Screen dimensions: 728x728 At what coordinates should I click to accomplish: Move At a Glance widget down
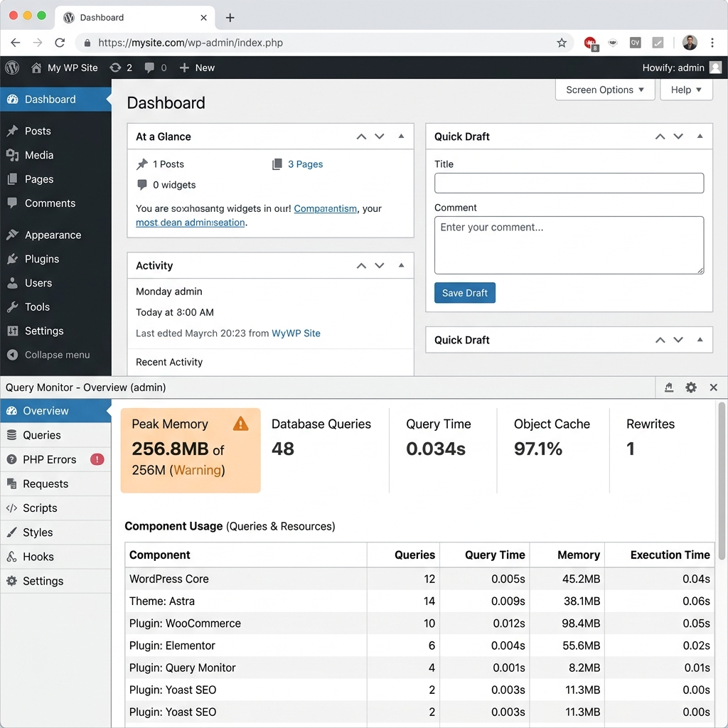point(380,136)
